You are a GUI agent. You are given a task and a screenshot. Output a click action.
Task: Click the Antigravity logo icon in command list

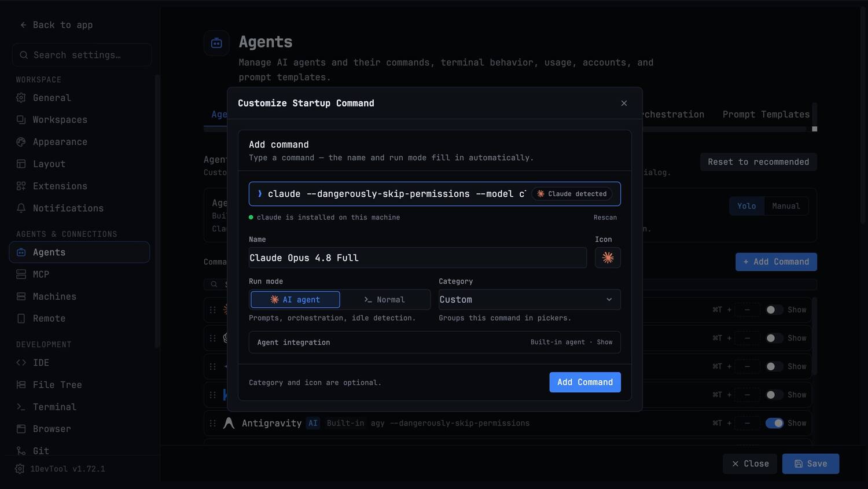pos(229,423)
